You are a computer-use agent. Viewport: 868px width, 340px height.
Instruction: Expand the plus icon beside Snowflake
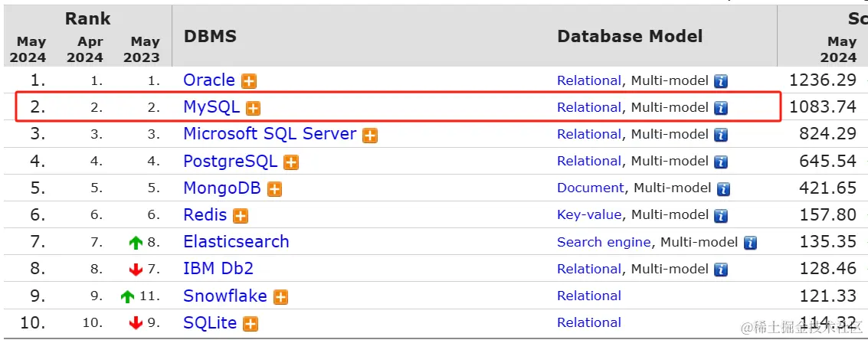pyautogui.click(x=280, y=297)
